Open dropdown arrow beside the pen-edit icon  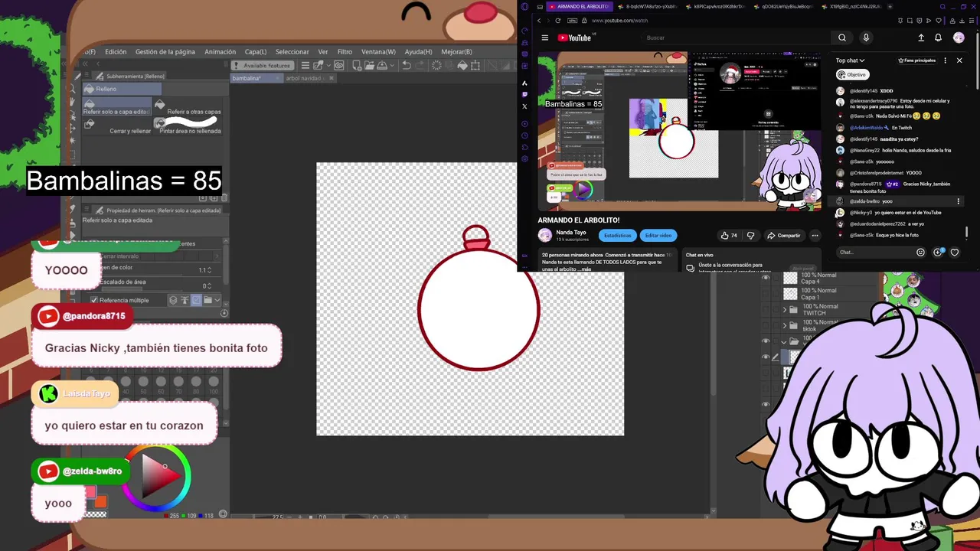pyautogui.click(x=328, y=66)
